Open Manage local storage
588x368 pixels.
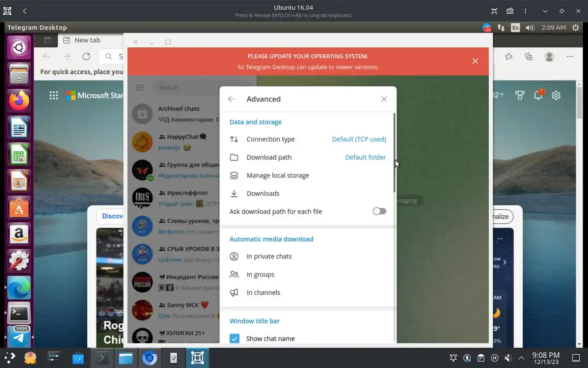tap(307, 175)
